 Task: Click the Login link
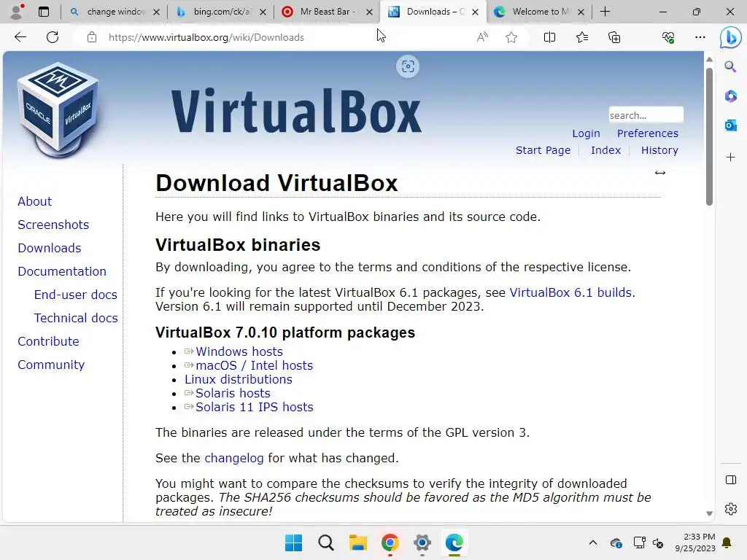[x=586, y=133]
